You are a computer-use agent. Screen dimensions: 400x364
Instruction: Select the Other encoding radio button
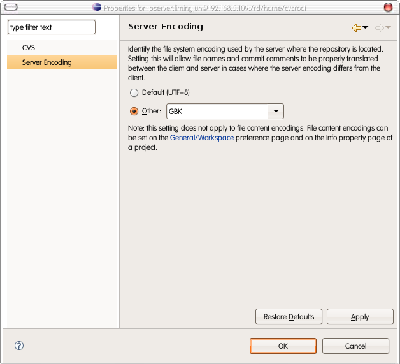[x=134, y=111]
